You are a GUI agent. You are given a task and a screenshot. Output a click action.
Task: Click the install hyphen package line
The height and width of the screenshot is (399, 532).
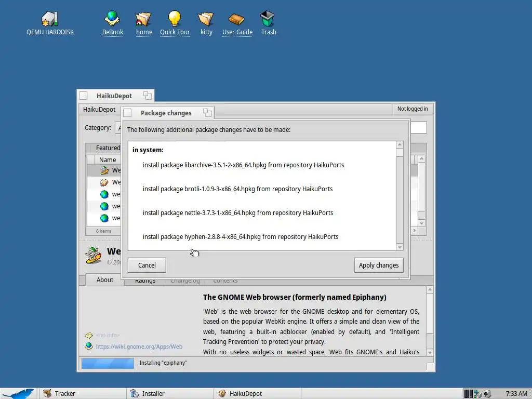coord(241,237)
